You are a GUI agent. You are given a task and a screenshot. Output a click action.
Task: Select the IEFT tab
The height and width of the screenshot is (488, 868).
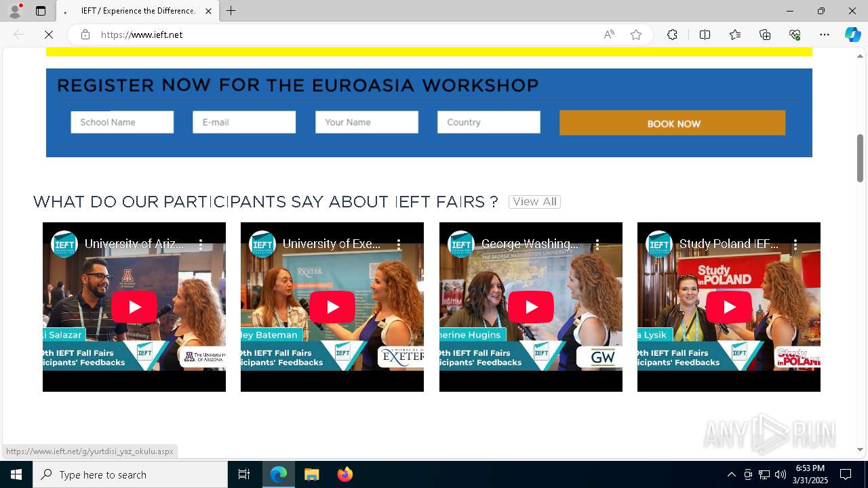coord(138,11)
